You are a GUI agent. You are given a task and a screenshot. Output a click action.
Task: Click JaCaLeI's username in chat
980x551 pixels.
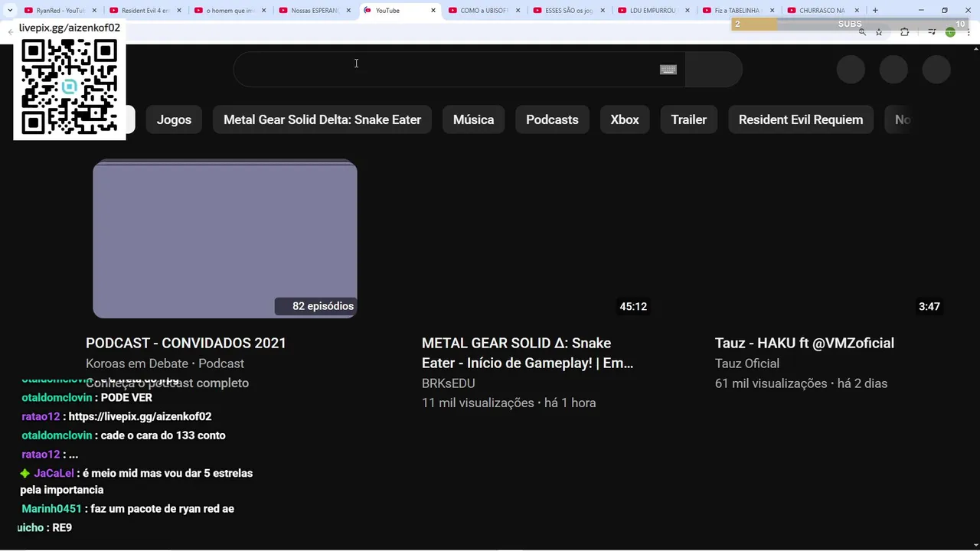(x=54, y=474)
